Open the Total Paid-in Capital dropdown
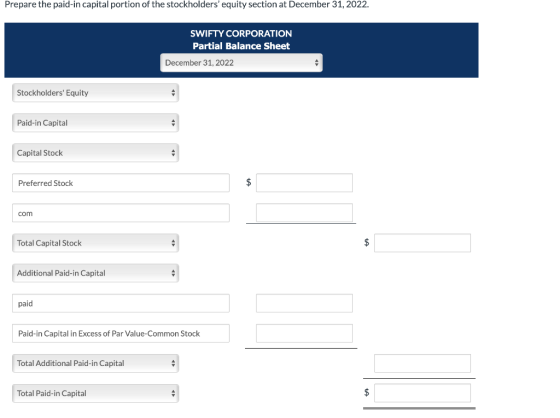The height and width of the screenshot is (418, 560). click(95, 393)
